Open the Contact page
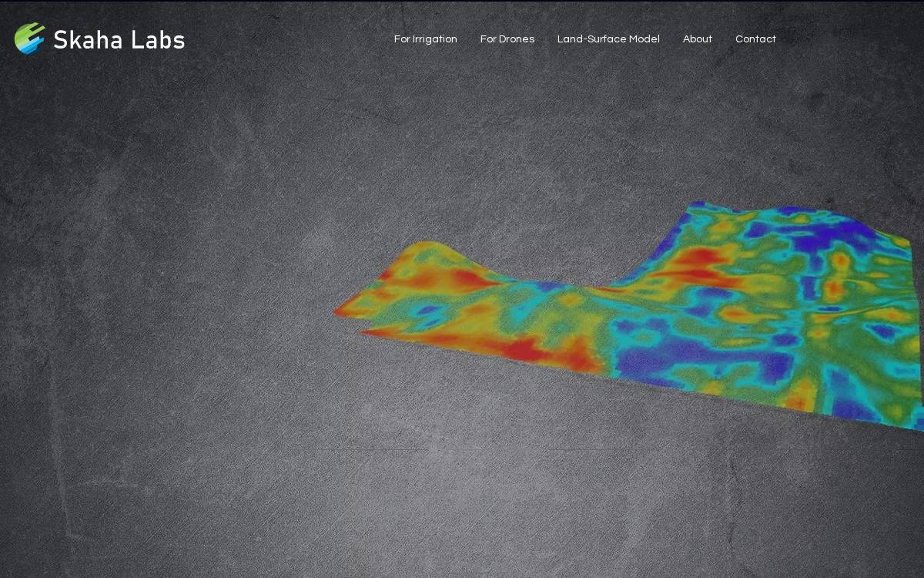Viewport: 924px width, 578px height. (x=755, y=39)
